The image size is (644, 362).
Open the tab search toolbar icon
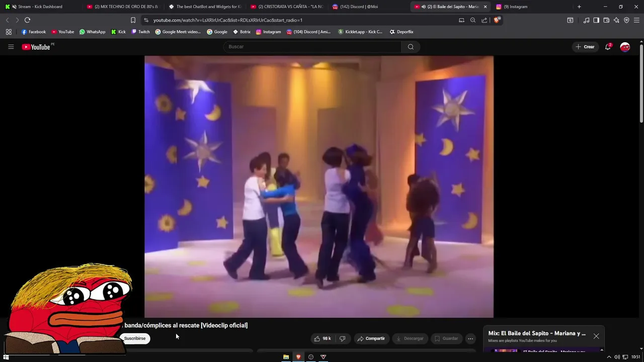click(570, 20)
